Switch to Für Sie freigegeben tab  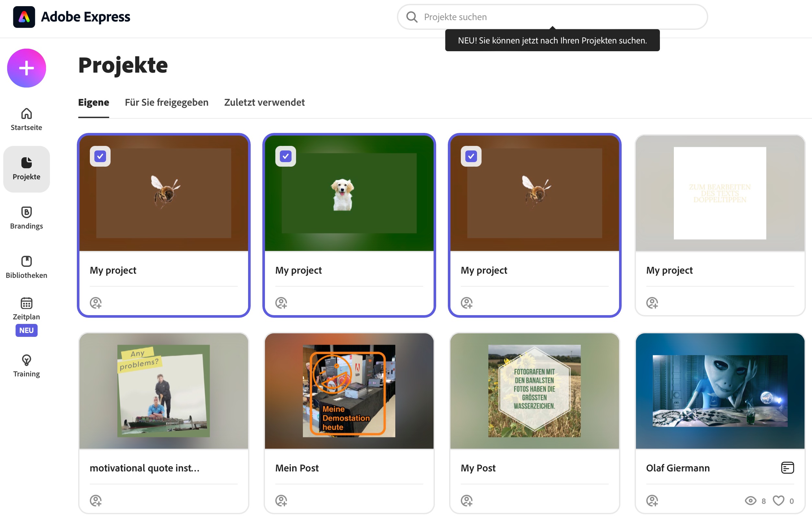pyautogui.click(x=166, y=102)
